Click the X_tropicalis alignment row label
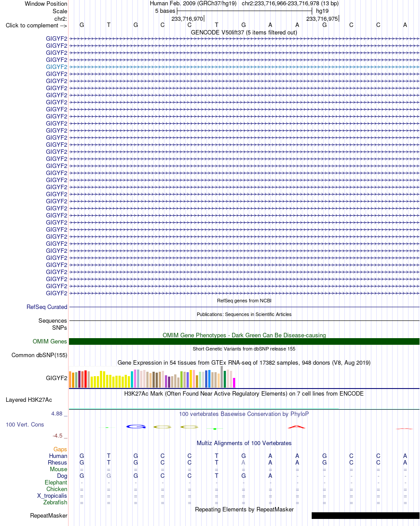420x526 pixels. pyautogui.click(x=52, y=496)
